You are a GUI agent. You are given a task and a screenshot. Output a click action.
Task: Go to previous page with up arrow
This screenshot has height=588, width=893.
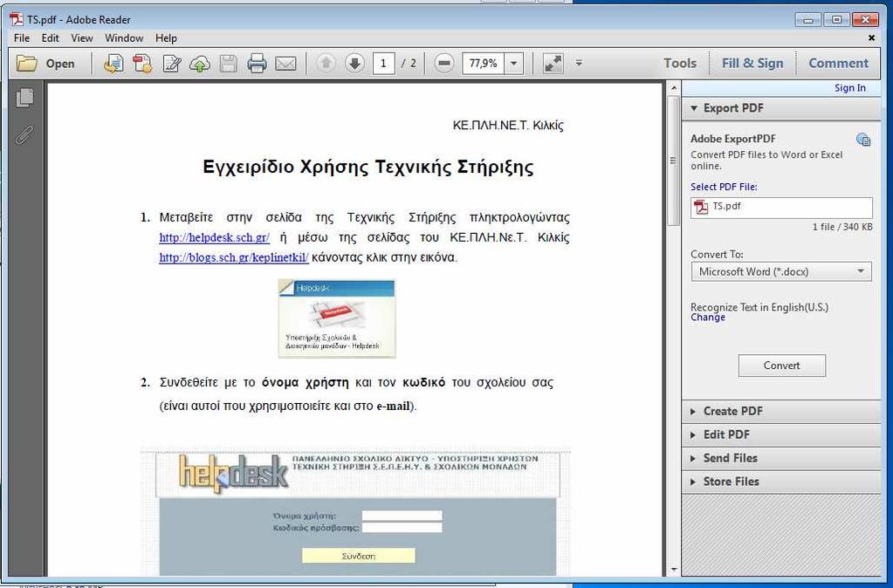[x=326, y=63]
